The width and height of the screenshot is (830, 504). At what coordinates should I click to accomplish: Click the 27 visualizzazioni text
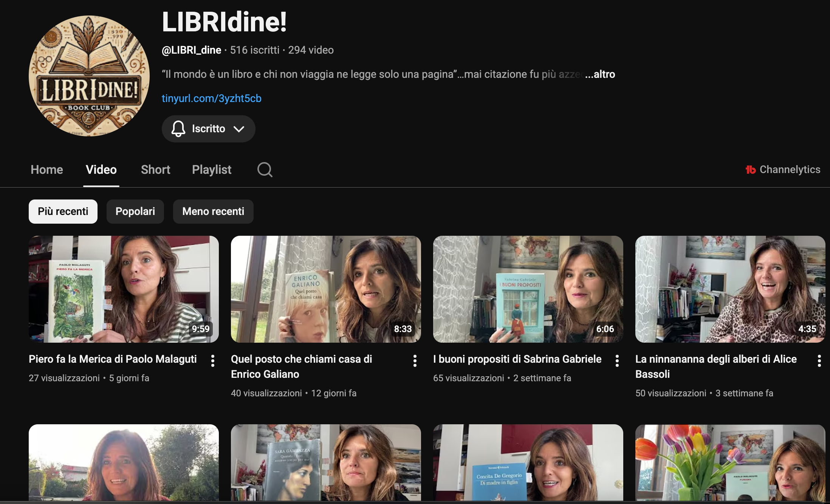click(64, 378)
